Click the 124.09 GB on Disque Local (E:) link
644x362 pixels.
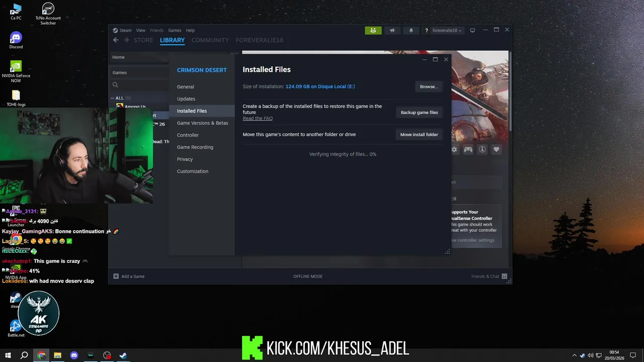(320, 86)
